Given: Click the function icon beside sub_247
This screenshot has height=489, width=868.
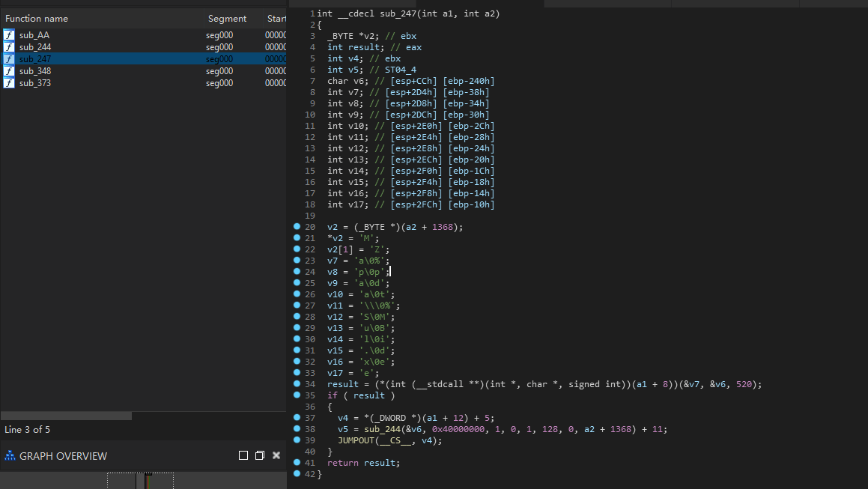Looking at the screenshot, I should click(x=9, y=58).
